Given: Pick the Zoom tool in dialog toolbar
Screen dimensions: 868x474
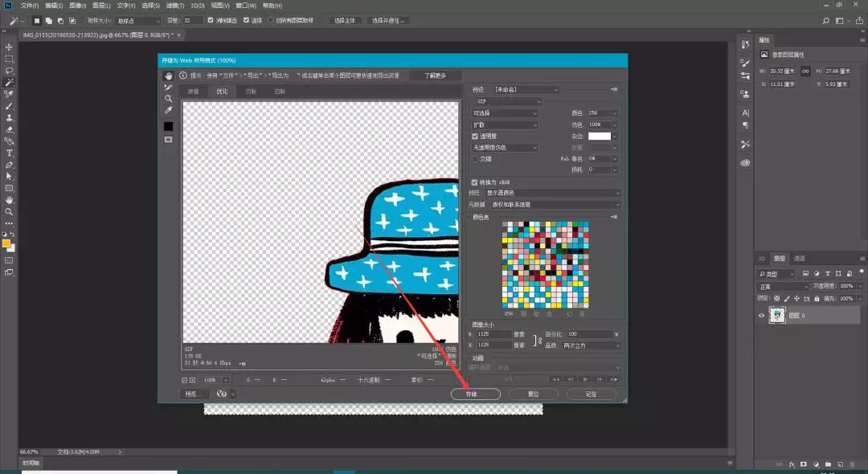Looking at the screenshot, I should coord(169,98).
